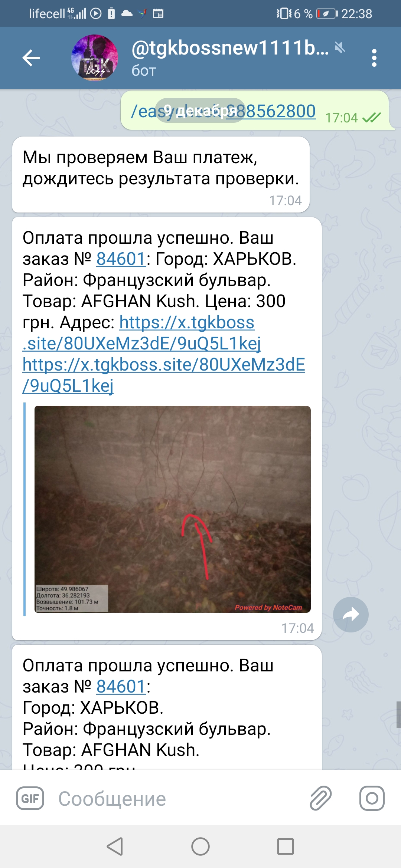Open the full-line https://x.tgkboss.site/80UXeMz3dE link

pos(164,375)
